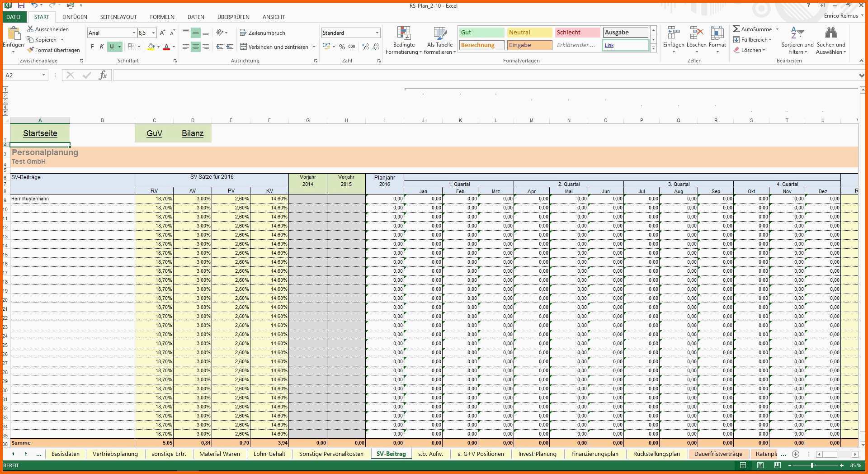Toggle italic formatting
Viewport: 868px width, 474px height.
[101, 47]
